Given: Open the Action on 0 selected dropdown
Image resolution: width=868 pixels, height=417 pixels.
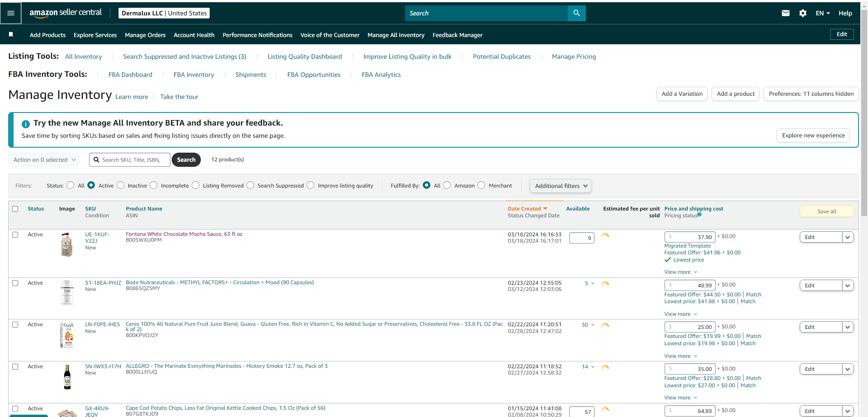Looking at the screenshot, I should [x=44, y=159].
